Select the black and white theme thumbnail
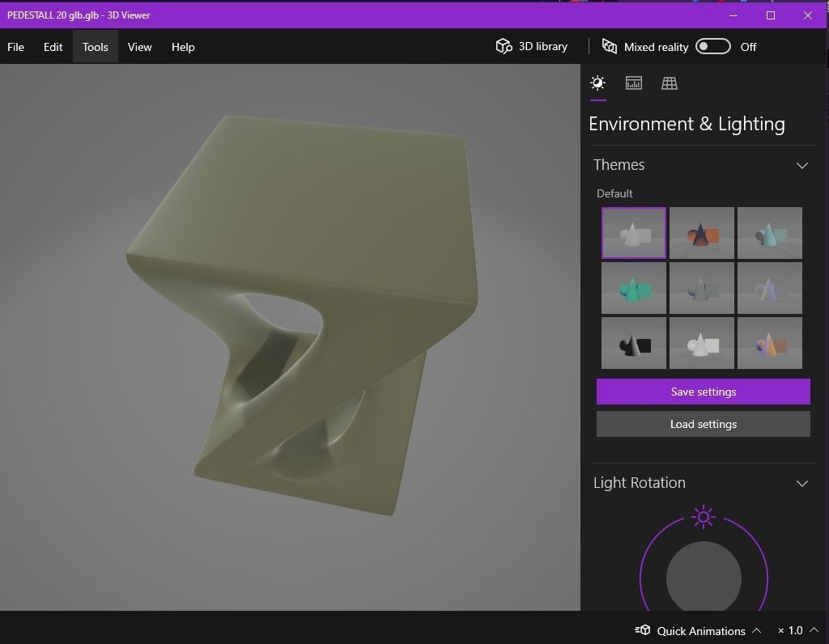 pyautogui.click(x=633, y=343)
